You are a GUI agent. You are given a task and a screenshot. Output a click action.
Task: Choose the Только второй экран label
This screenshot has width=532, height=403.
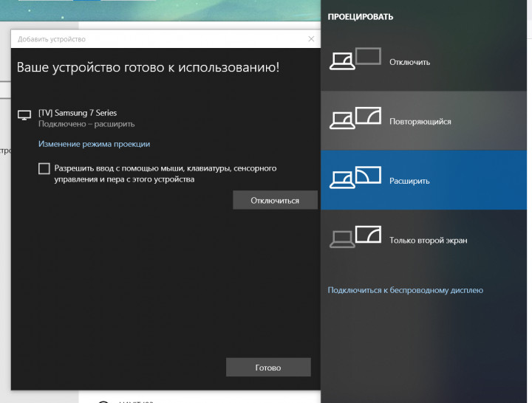(428, 241)
